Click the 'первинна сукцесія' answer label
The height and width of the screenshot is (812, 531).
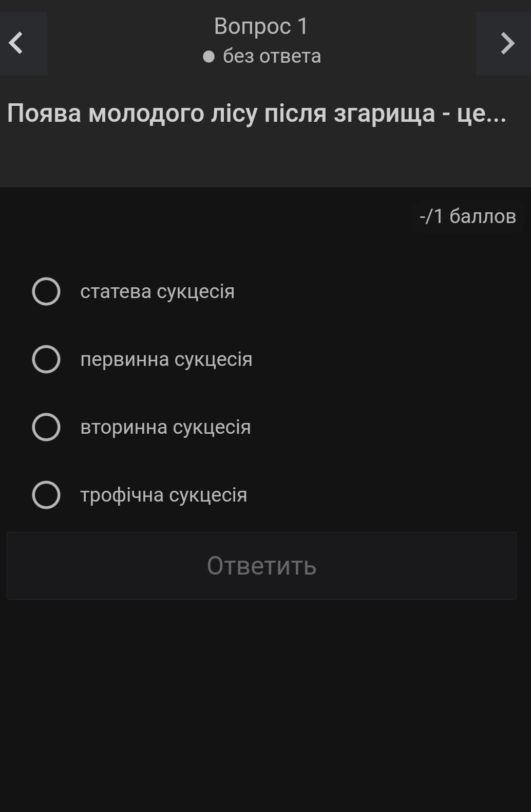click(166, 359)
